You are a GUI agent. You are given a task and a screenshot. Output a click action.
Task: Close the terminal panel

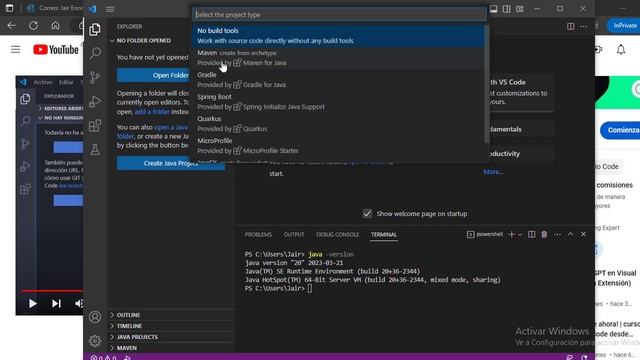(x=583, y=234)
